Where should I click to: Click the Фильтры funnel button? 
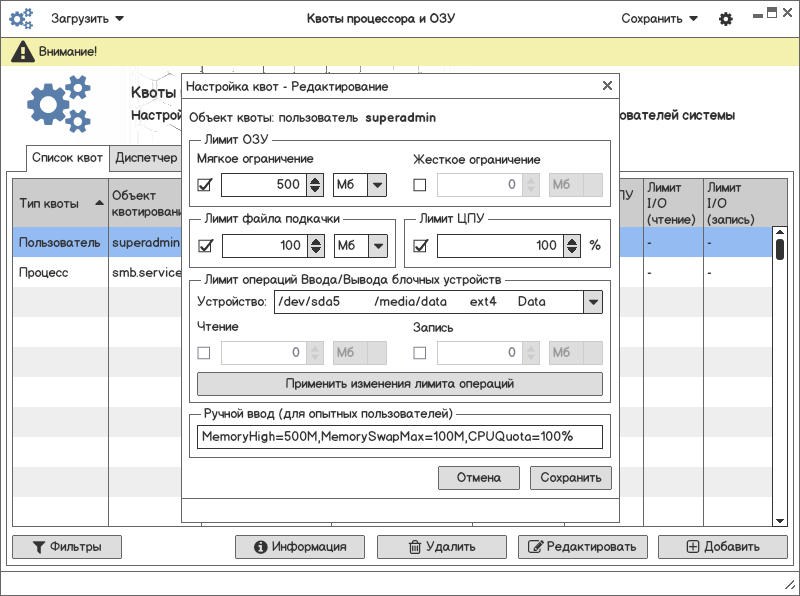tap(66, 547)
